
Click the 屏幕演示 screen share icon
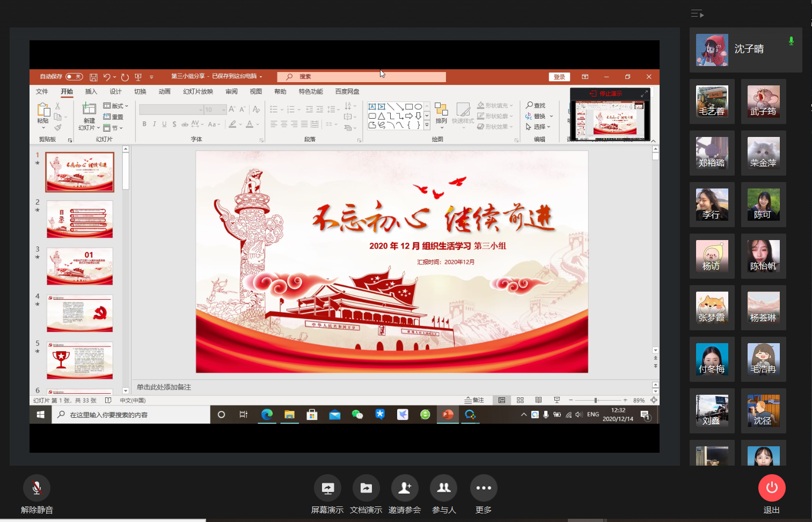(x=327, y=488)
